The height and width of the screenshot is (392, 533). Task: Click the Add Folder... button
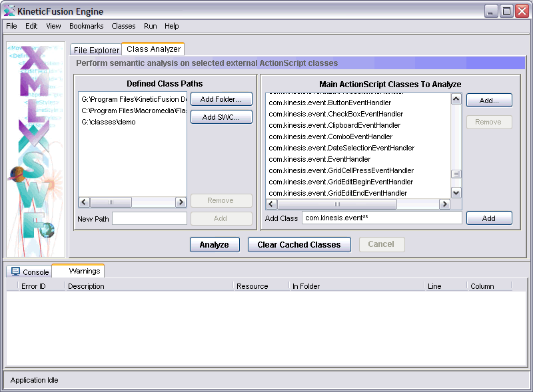(221, 99)
